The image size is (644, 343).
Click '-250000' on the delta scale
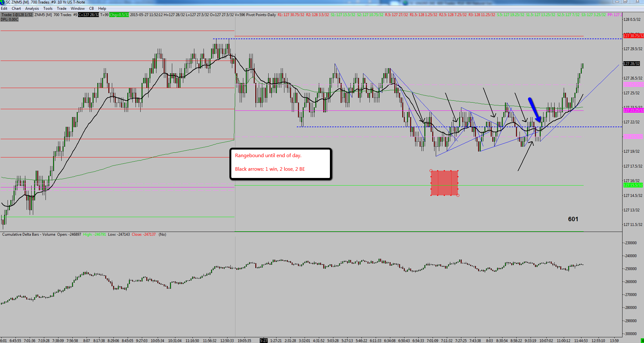[x=630, y=269]
